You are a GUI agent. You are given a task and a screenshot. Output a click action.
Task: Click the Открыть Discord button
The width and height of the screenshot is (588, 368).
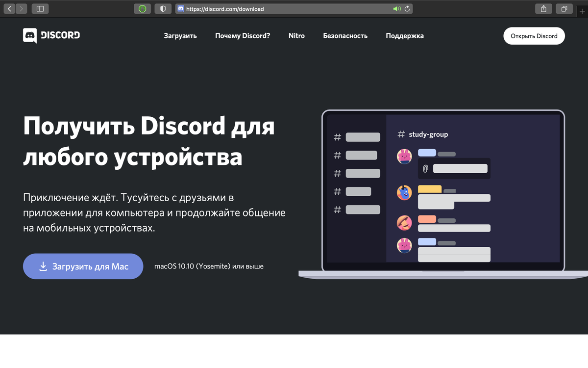point(534,35)
